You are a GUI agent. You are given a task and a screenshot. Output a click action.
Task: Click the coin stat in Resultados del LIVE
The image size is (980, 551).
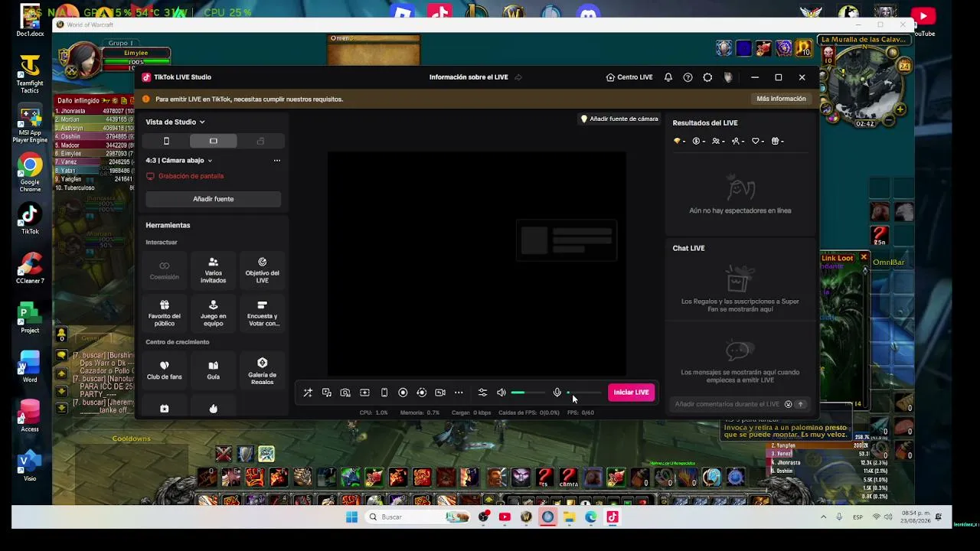699,141
